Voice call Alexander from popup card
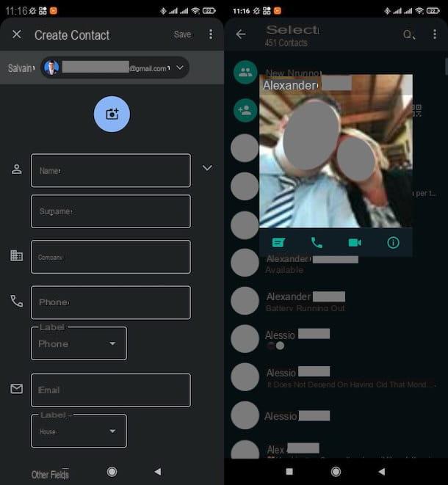This screenshot has height=485, width=448. tap(317, 242)
